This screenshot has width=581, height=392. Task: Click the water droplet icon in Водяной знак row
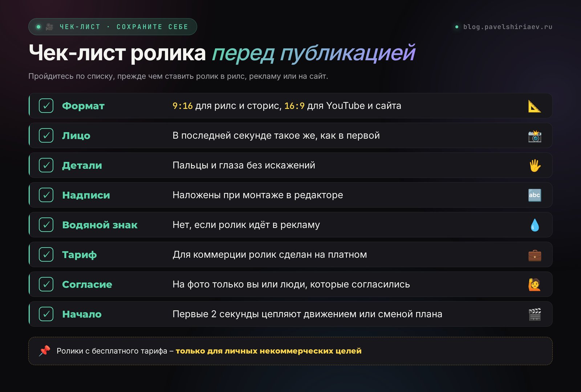coord(535,225)
